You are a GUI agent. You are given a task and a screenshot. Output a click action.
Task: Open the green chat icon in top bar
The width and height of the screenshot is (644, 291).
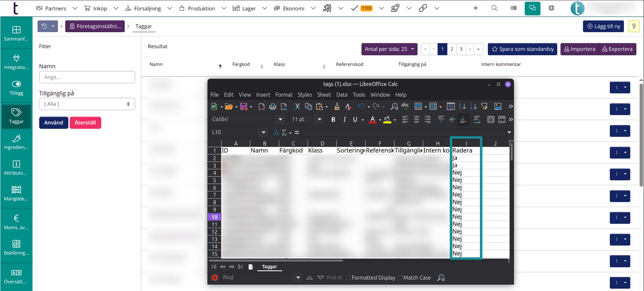coord(533,8)
